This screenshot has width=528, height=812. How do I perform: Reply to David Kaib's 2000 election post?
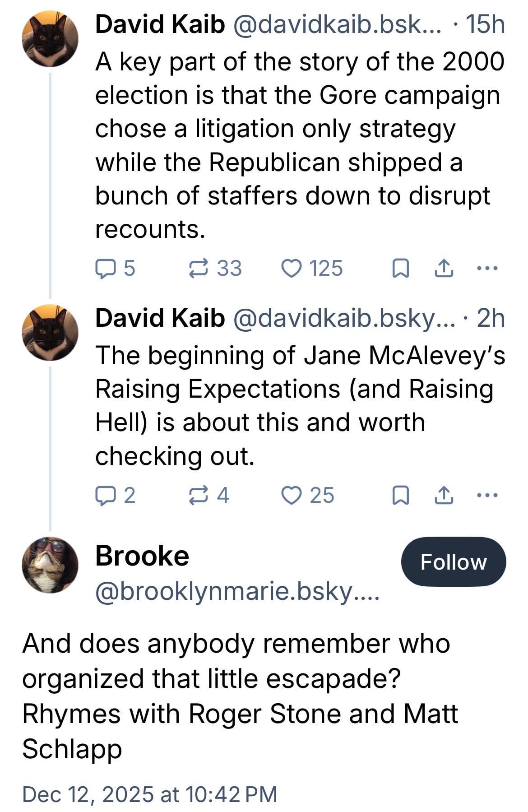coord(105,268)
